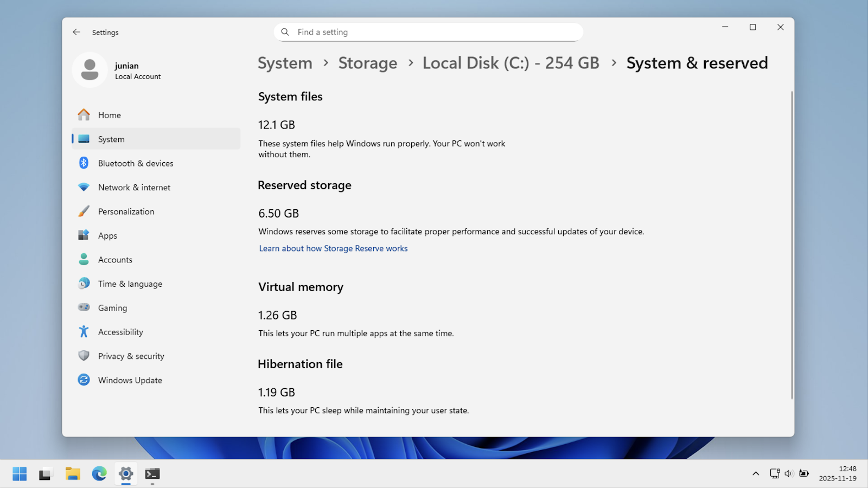Launch Microsoft Edge from taskbar
868x488 pixels.
coord(99,474)
